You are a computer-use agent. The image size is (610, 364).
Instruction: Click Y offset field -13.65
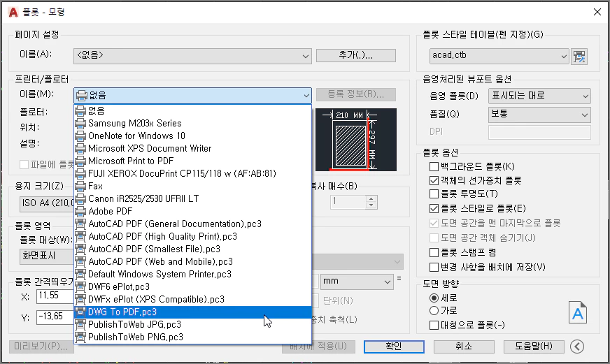tap(55, 317)
